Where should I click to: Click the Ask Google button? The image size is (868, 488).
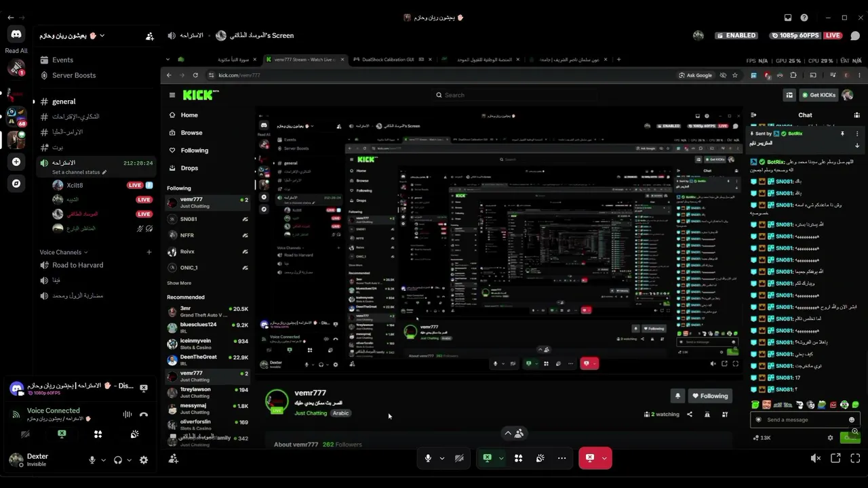click(695, 75)
